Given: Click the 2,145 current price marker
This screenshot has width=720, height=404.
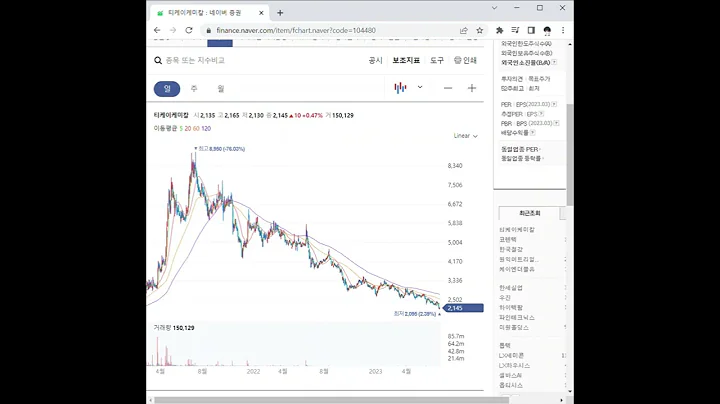Looking at the screenshot, I should click(x=465, y=308).
